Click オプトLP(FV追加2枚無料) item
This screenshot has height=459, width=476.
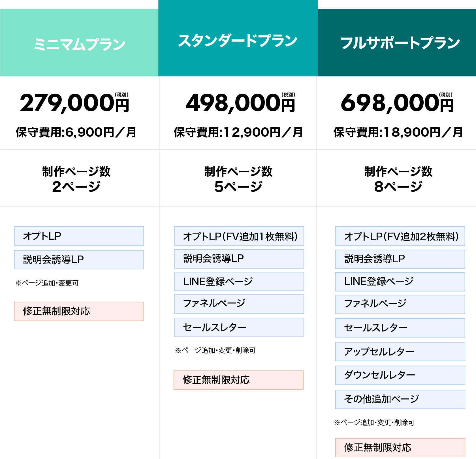(400, 236)
